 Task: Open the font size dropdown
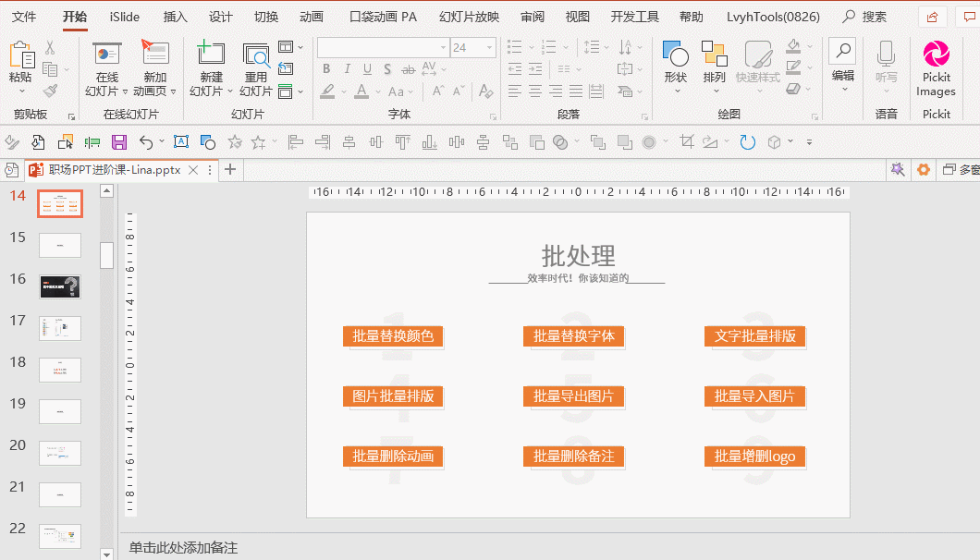[x=488, y=47]
